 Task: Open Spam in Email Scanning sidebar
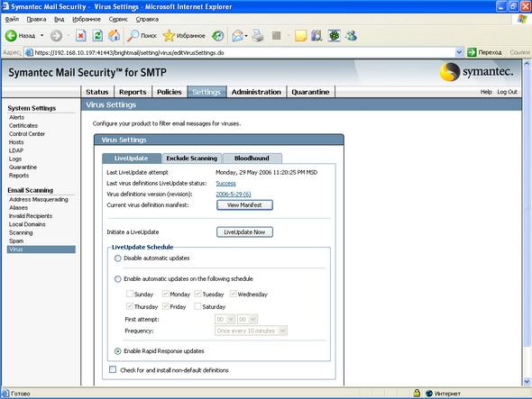(x=16, y=241)
